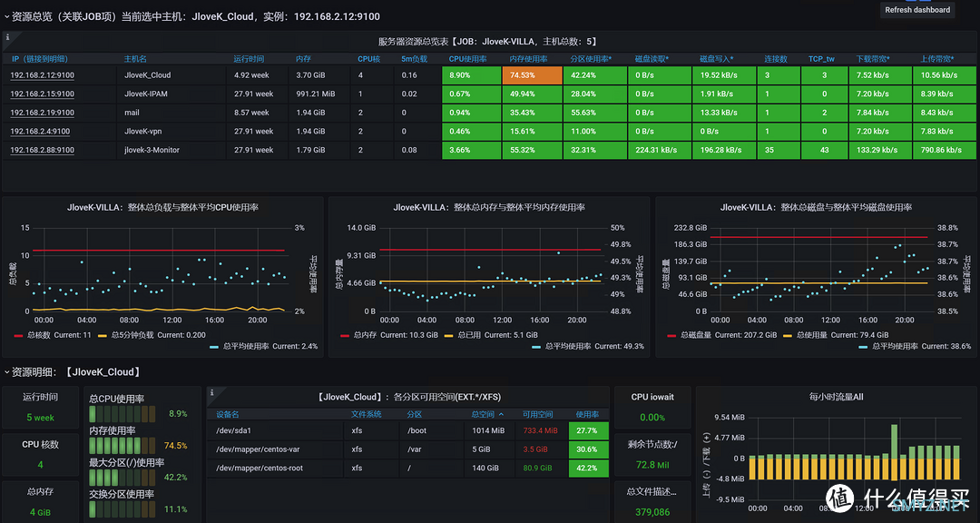Click yellow swatch of 总使用量 legend
The height and width of the screenshot is (523, 980).
[x=788, y=335]
